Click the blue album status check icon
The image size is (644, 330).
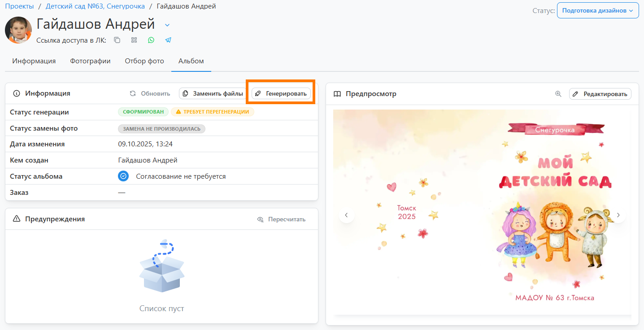123,176
